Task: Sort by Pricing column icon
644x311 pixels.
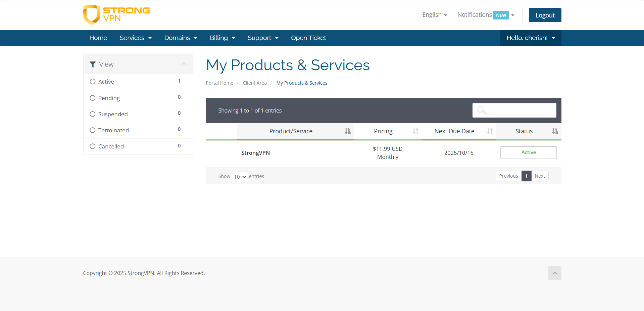Action: coord(415,131)
